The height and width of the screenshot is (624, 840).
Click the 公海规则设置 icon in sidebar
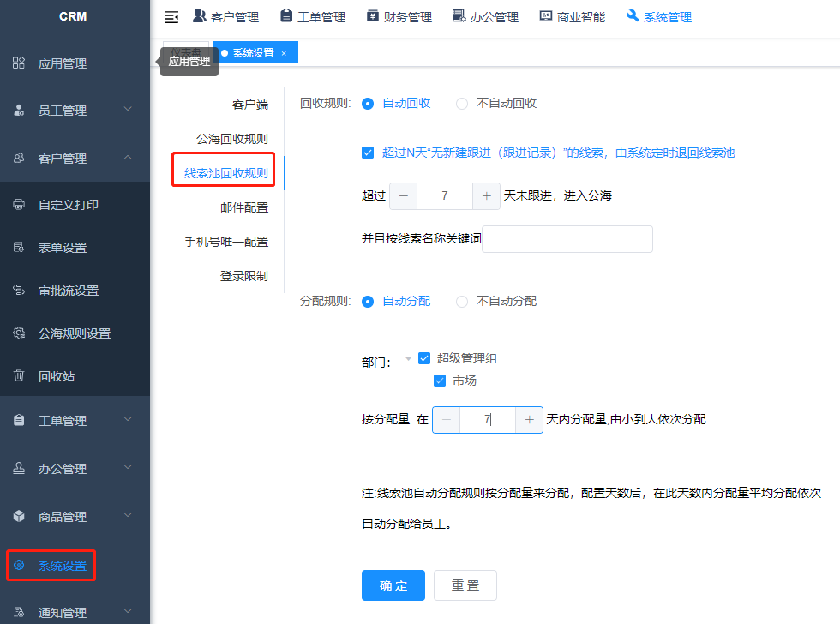[x=19, y=333]
